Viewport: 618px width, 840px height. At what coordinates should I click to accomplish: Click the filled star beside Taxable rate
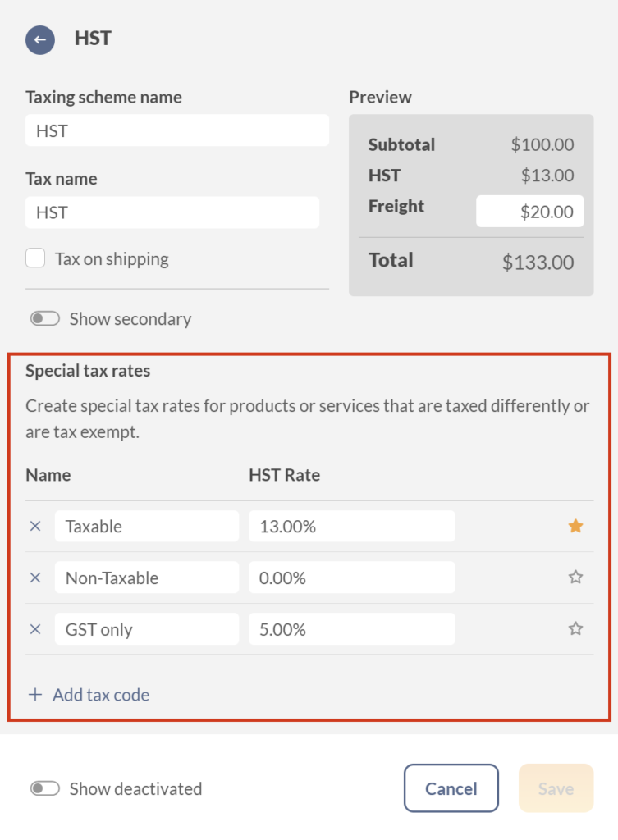575,525
